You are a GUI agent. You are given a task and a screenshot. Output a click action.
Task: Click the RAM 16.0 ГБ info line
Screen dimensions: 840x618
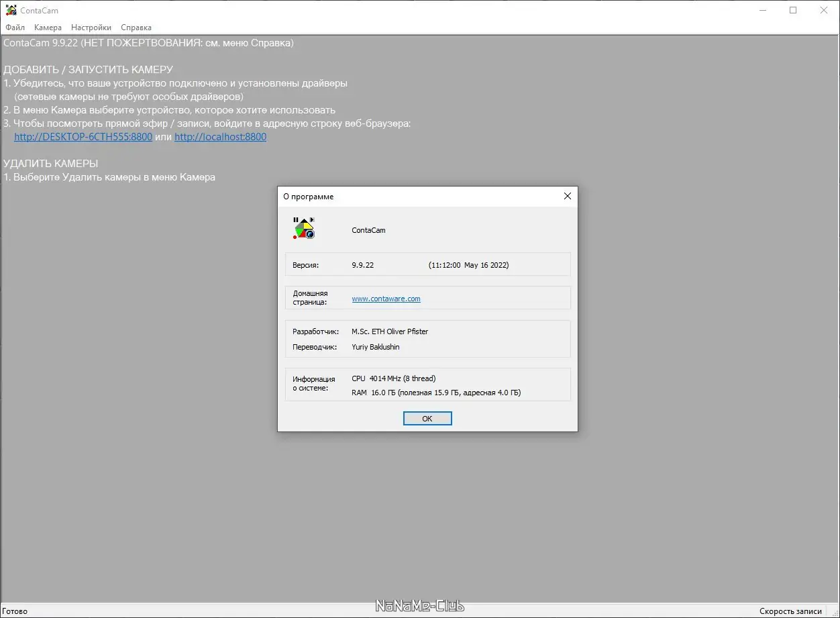coord(436,393)
